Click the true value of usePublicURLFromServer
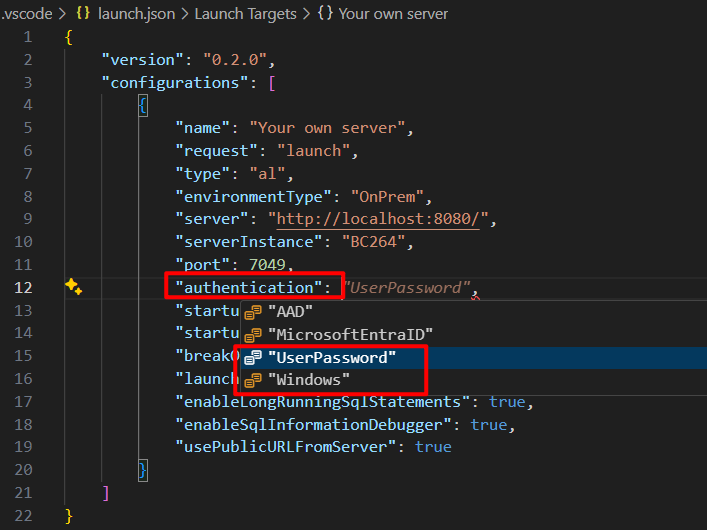 point(432,447)
